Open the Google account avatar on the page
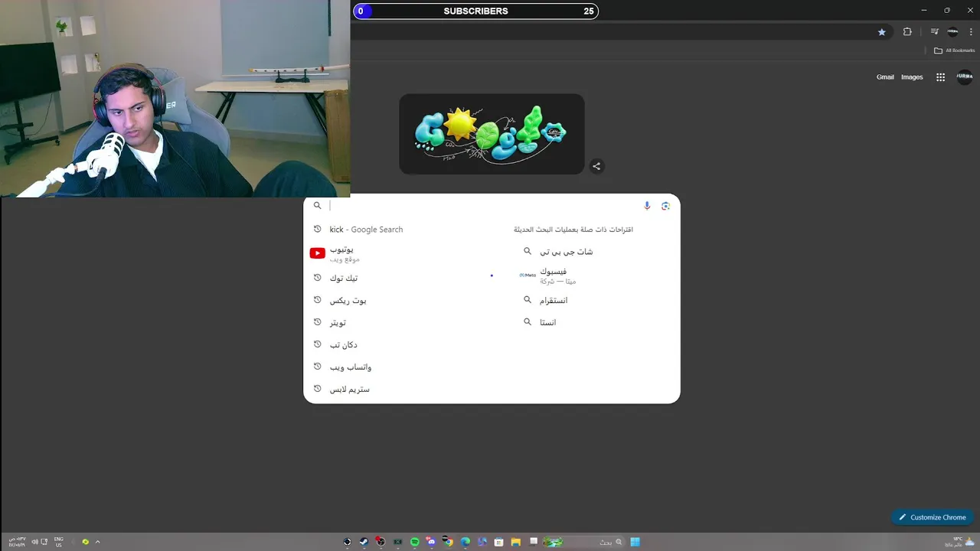The image size is (980, 551). click(x=965, y=77)
